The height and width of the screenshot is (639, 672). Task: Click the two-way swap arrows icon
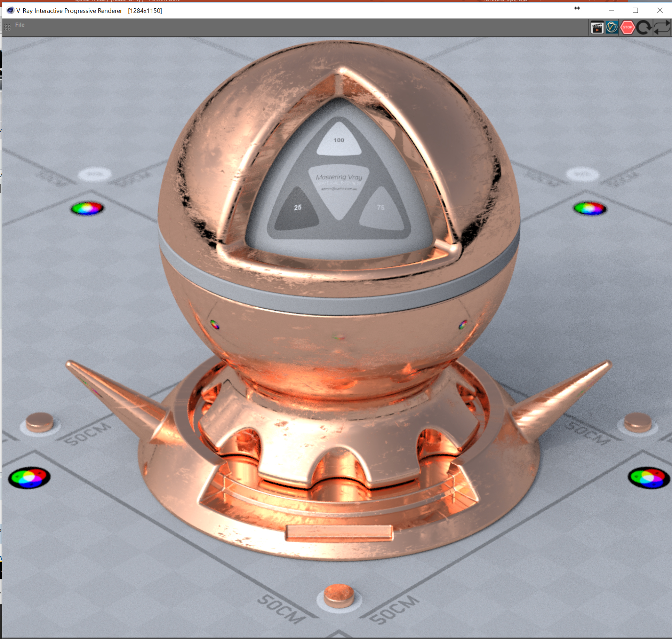coord(662,28)
